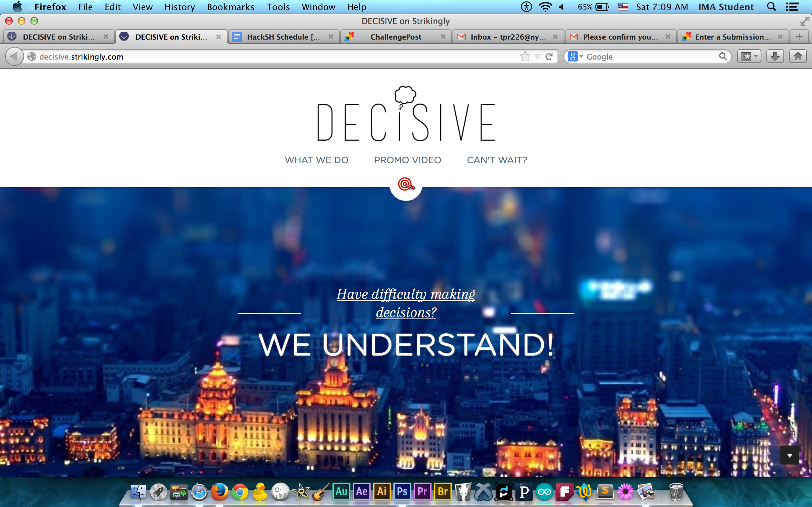Screen dimensions: 812x507
Task: Close the ChallengePost tab
Action: [x=443, y=37]
